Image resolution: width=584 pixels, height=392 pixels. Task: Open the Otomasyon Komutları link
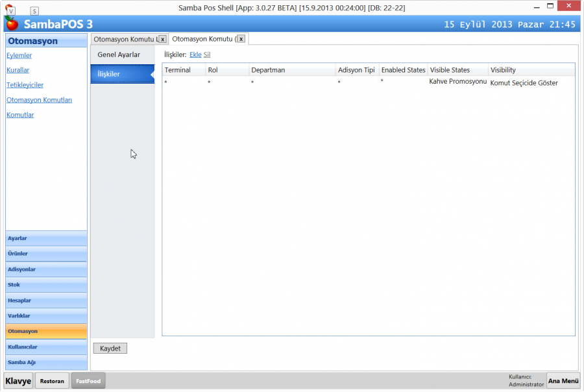(x=40, y=100)
